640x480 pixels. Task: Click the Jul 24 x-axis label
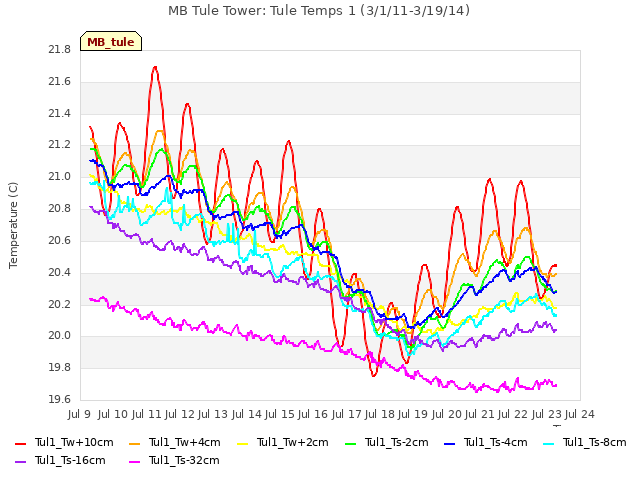point(580,414)
